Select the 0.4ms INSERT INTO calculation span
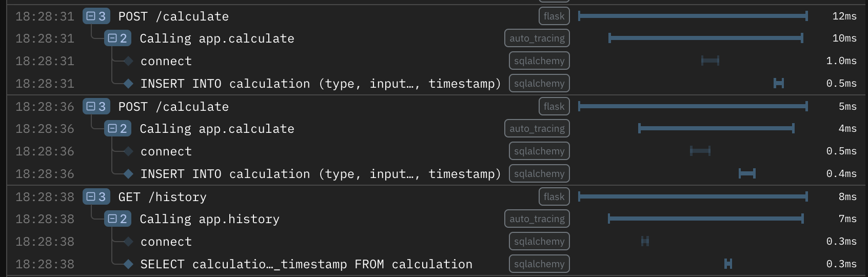The image size is (868, 277). (x=320, y=174)
